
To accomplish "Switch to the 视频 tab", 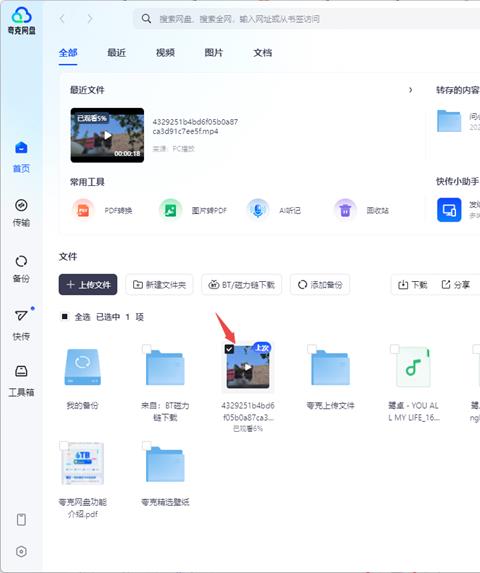I will (x=165, y=53).
